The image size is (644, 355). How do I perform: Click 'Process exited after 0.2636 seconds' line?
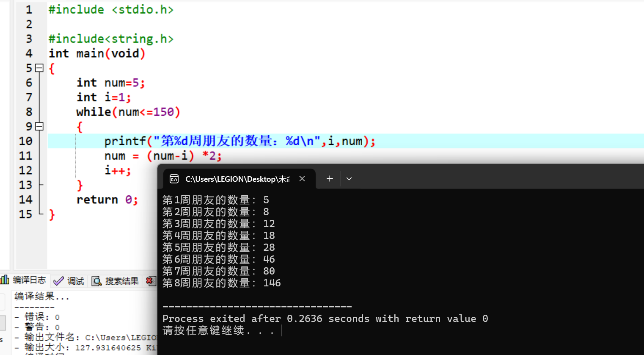(325, 319)
